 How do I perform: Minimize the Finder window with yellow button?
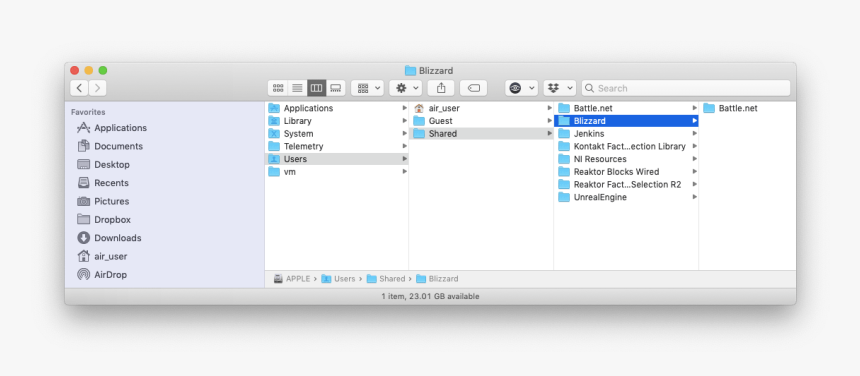click(88, 70)
